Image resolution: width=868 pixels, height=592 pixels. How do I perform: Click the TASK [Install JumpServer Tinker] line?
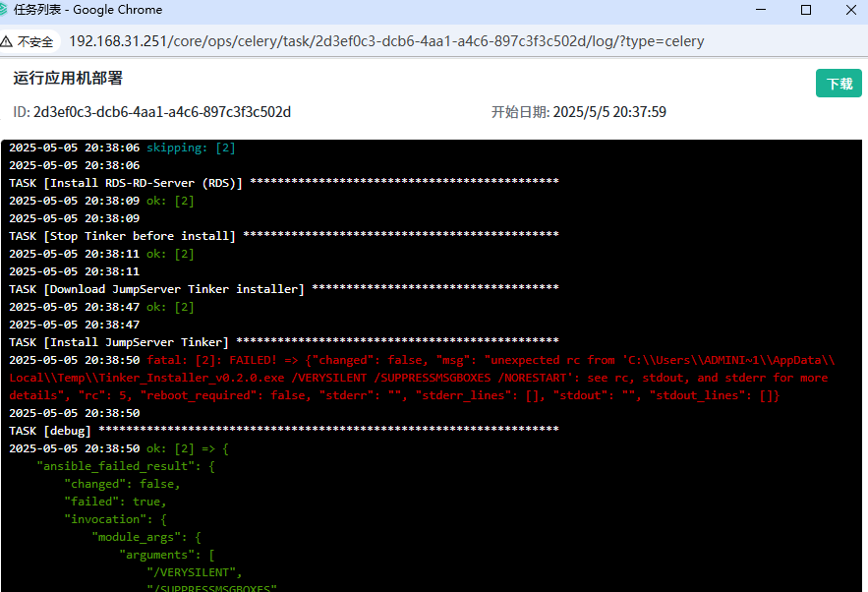tap(283, 342)
